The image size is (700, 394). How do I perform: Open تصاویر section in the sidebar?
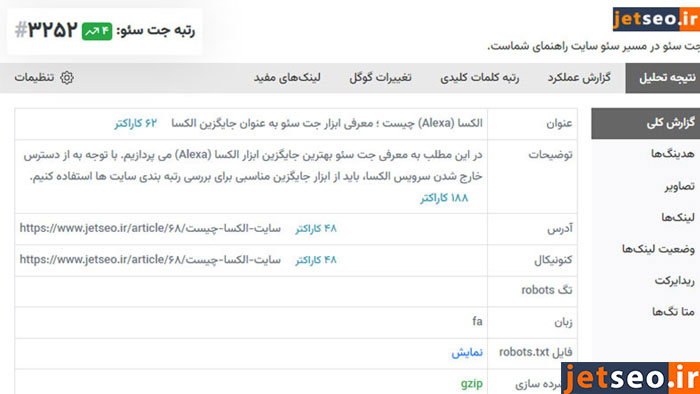click(x=679, y=186)
